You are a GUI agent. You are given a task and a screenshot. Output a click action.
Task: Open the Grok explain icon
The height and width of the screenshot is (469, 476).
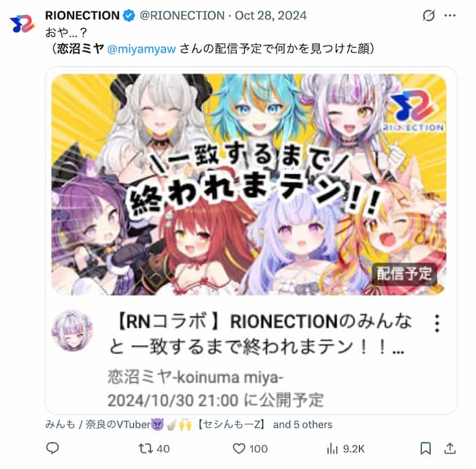pyautogui.click(x=428, y=15)
